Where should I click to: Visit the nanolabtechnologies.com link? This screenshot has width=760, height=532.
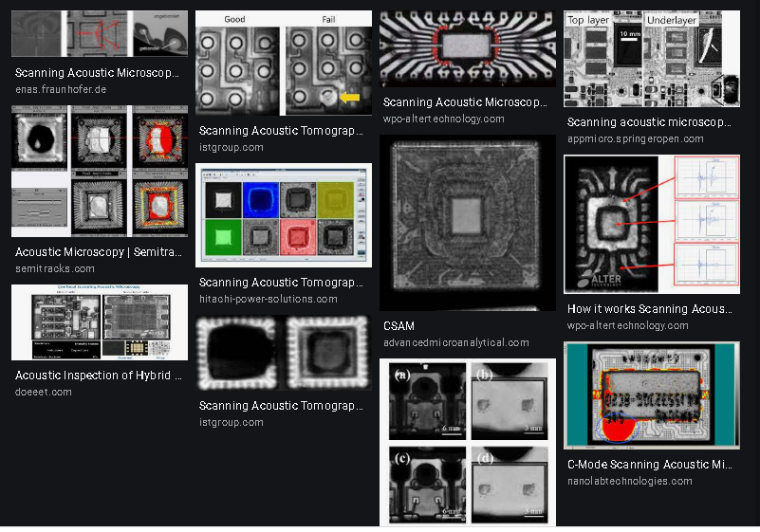tap(630, 481)
